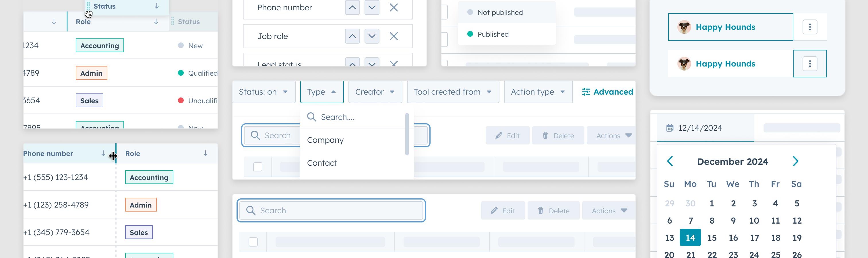Remove the Job role column with X
868x258 pixels.
point(394,36)
